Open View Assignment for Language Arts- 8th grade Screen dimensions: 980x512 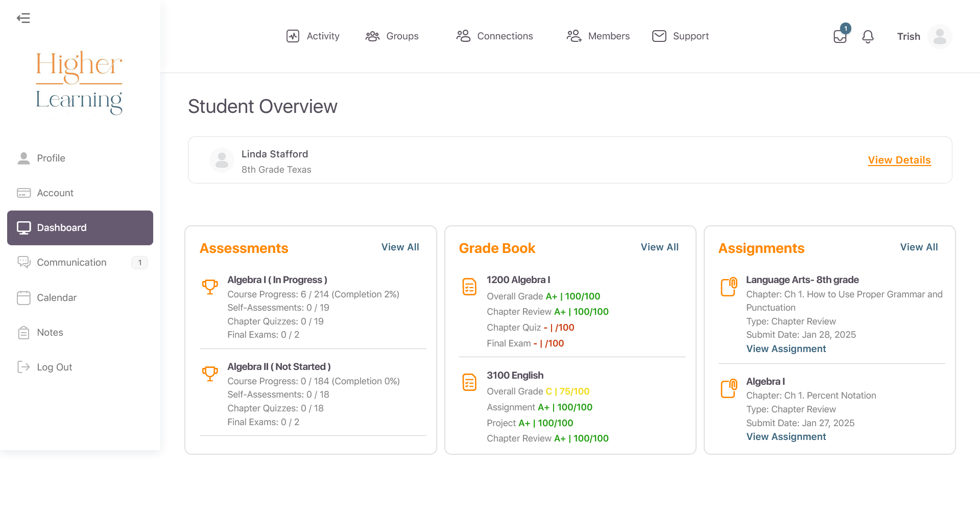click(786, 349)
